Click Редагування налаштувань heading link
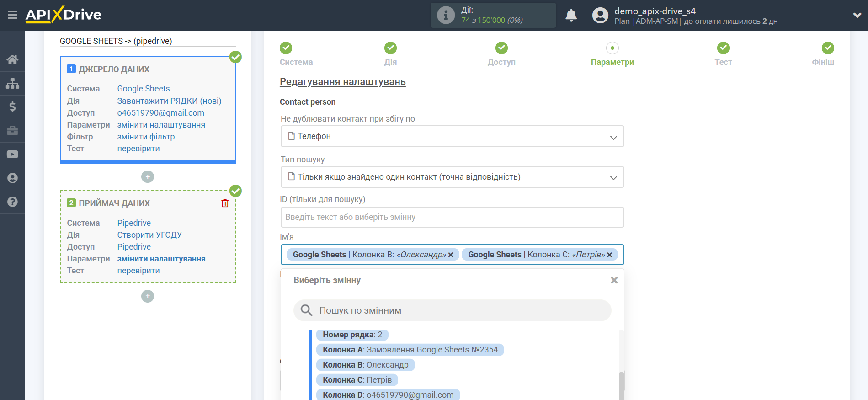 [x=343, y=82]
